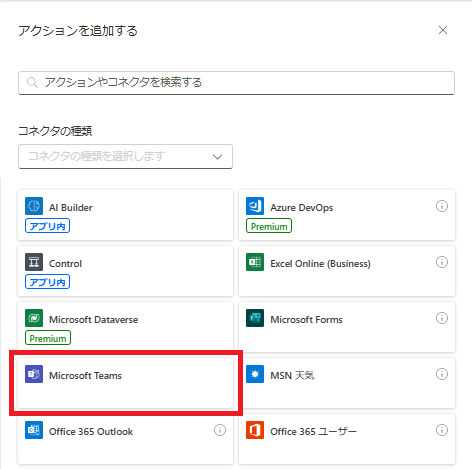The height and width of the screenshot is (469, 472).
Task: Show info for Office 365 Outlook
Action: 220,430
